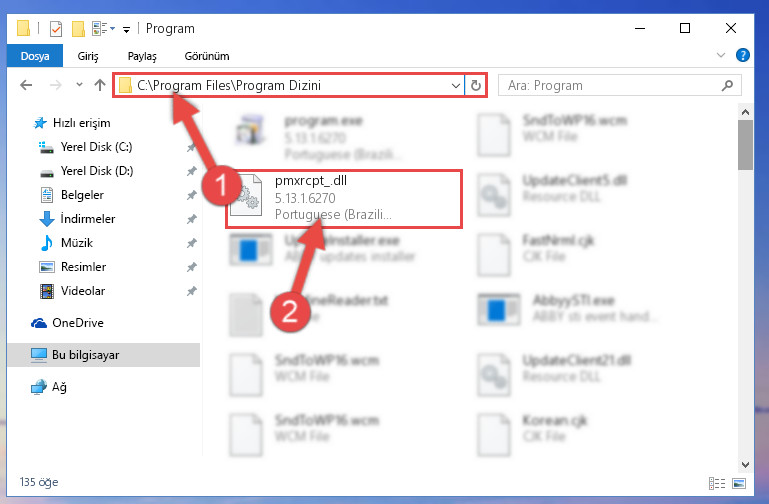Click the search magnifier icon
The height and width of the screenshot is (504, 769).
[x=727, y=85]
